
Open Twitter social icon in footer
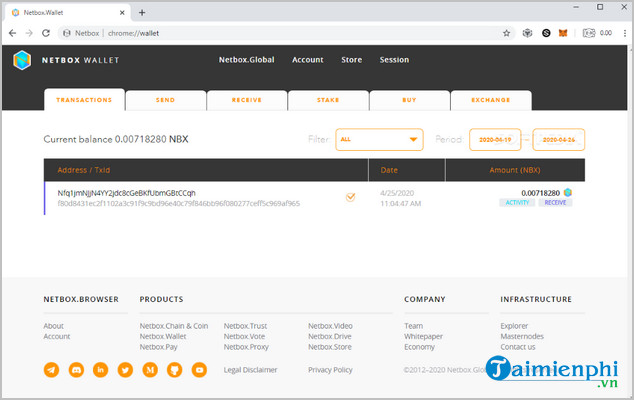pyautogui.click(x=125, y=370)
